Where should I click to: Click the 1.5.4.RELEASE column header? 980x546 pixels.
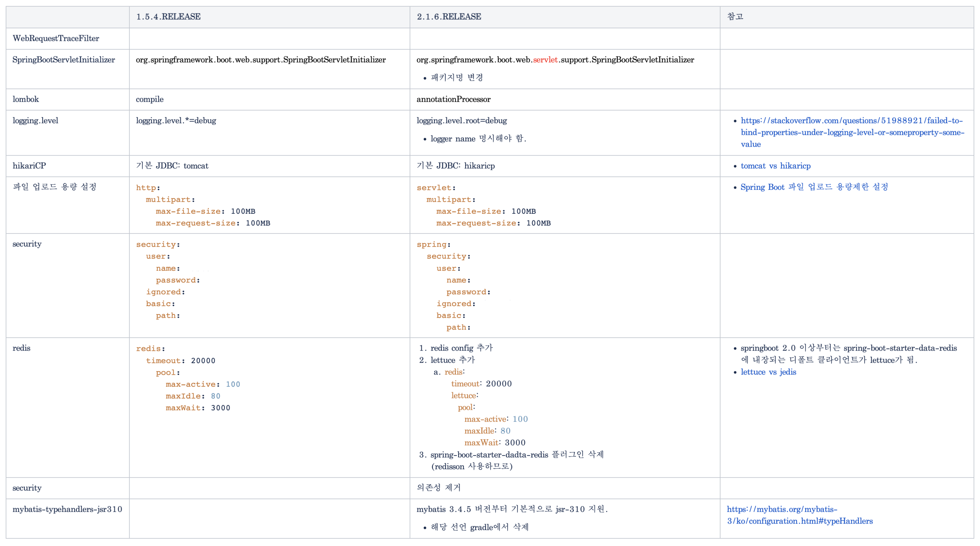coord(168,17)
